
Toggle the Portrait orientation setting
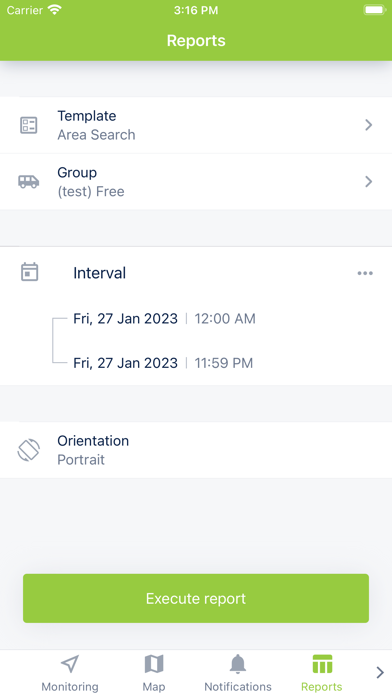tap(196, 450)
